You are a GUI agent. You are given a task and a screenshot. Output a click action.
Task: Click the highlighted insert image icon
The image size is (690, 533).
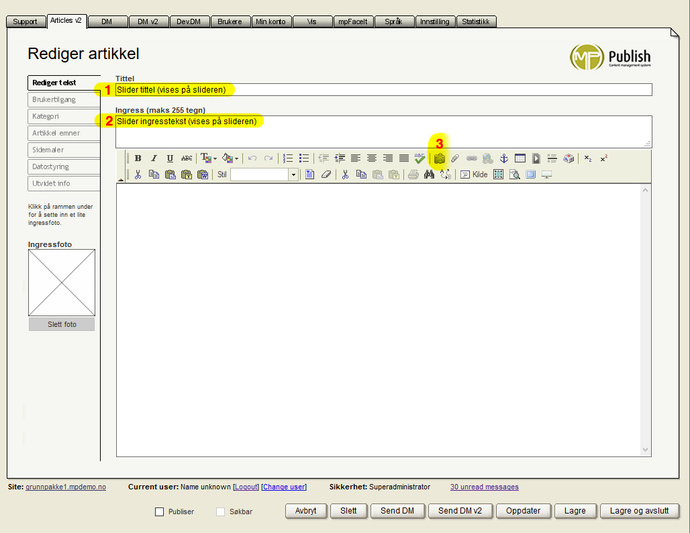click(438, 158)
